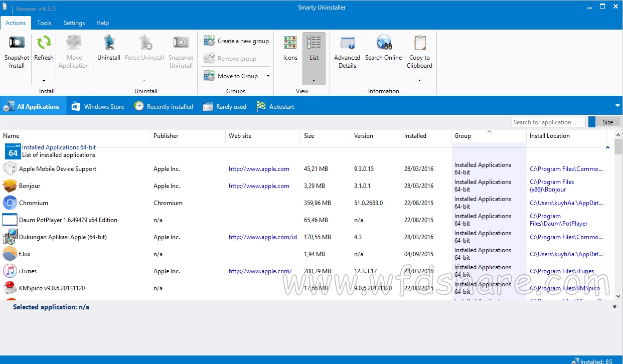Create a new group

[236, 41]
